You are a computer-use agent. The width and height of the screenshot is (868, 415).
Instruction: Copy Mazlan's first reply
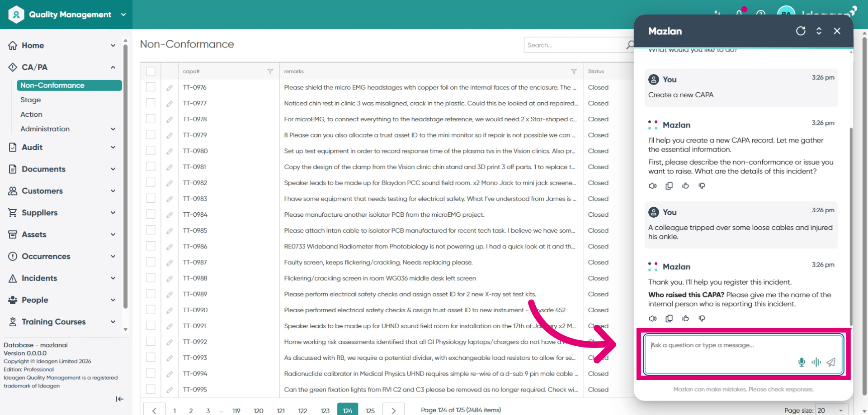coord(669,186)
